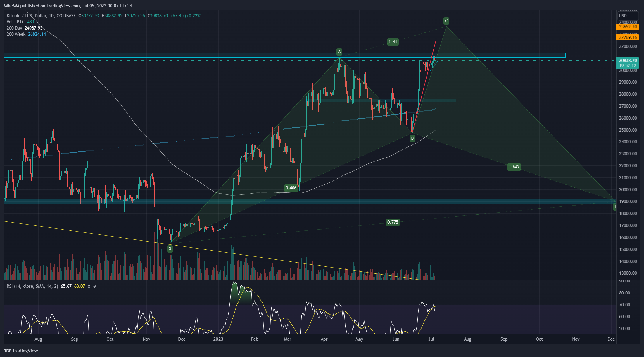The image size is (644, 357).
Task: Click 13000.00 on the price axis
Action: point(628,273)
